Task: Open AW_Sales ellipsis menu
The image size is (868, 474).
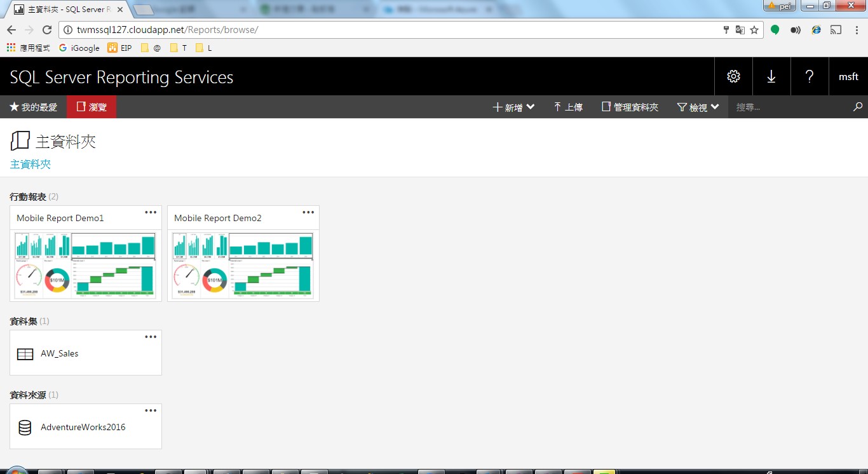Action: [151, 337]
